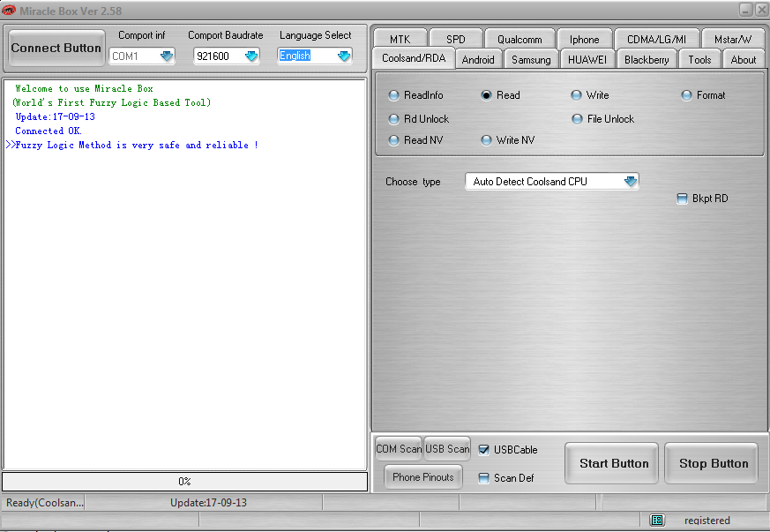Click the 'Ready(Coolsan...' status bar entry

(x=44, y=503)
